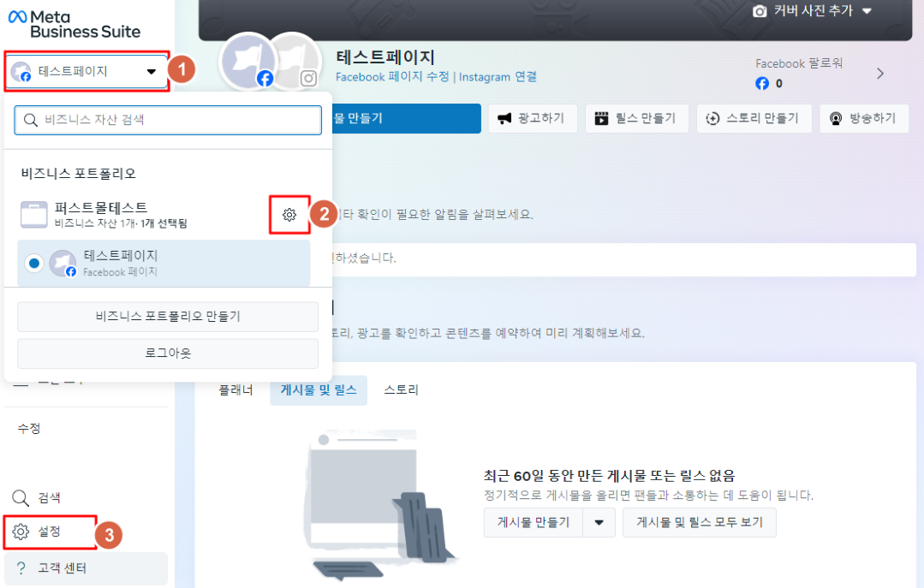This screenshot has height=588, width=924.
Task: Click the 게시물 만들기 button in empty state
Action: [534, 523]
